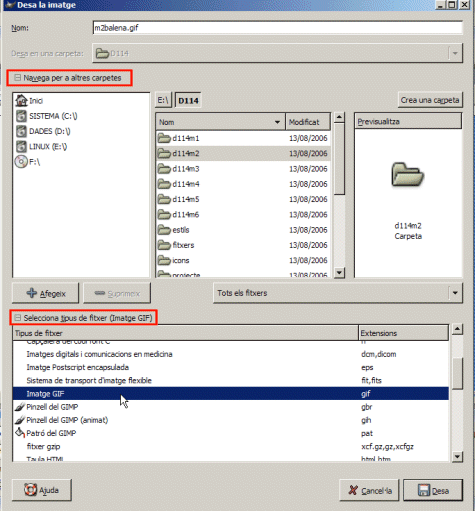Click the Modificat column header

click(x=308, y=122)
